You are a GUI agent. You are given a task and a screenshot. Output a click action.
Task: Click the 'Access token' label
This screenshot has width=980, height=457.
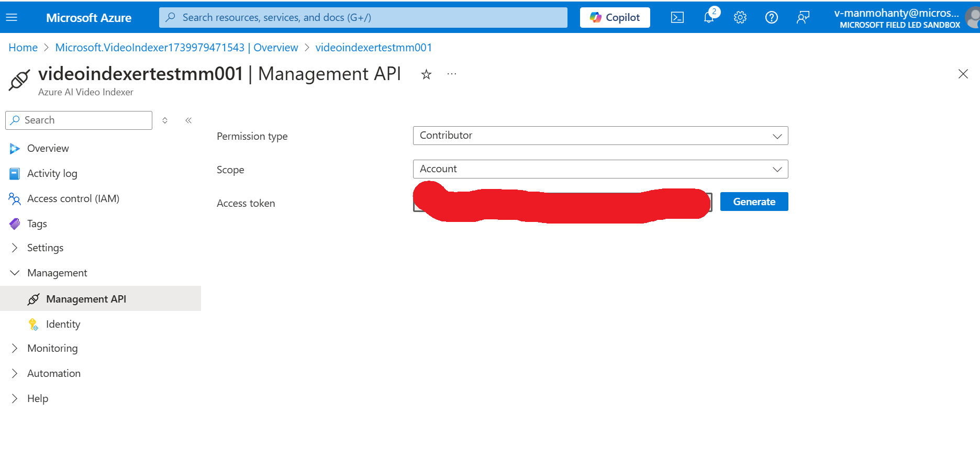click(x=246, y=204)
